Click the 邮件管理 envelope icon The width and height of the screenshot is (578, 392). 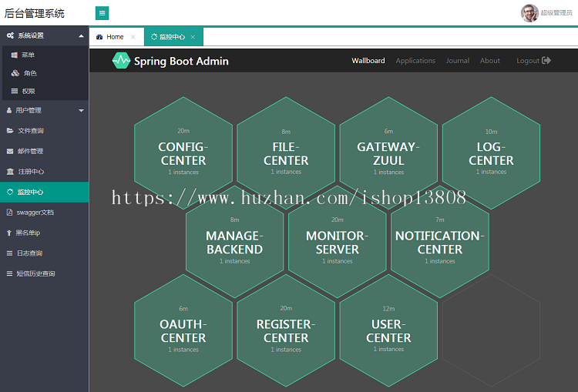pyautogui.click(x=10, y=151)
